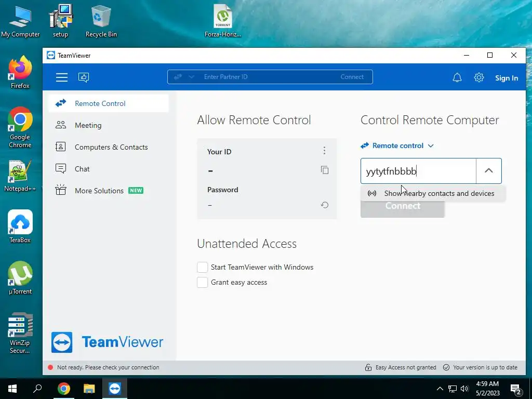
Task: Open the taskbar clock and date
Action: [487, 389]
